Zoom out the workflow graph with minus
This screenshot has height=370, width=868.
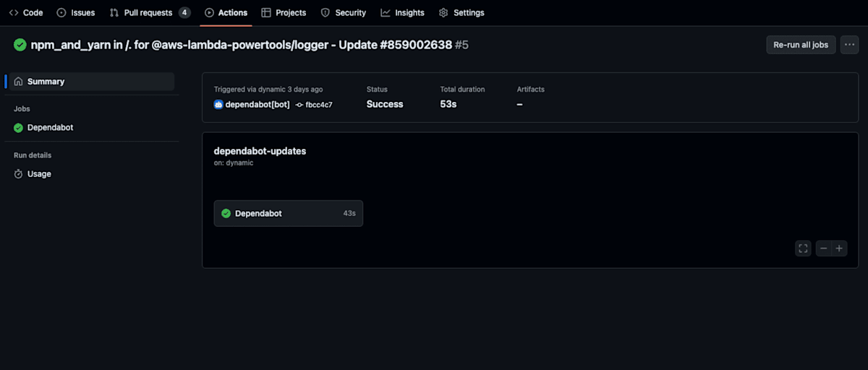click(x=823, y=249)
